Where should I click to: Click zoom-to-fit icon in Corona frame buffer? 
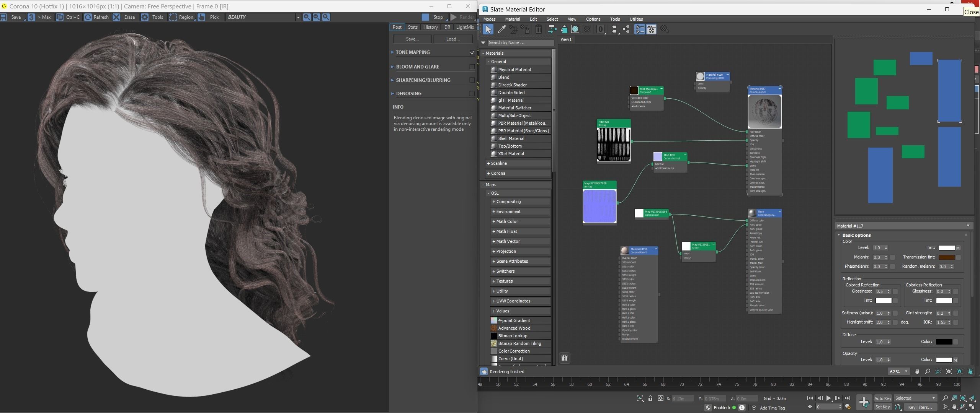[326, 17]
